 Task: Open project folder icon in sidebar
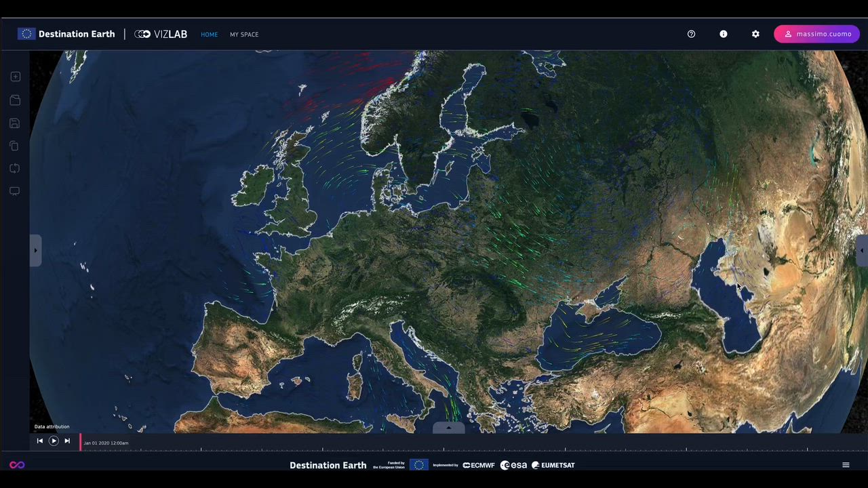pyautogui.click(x=15, y=100)
